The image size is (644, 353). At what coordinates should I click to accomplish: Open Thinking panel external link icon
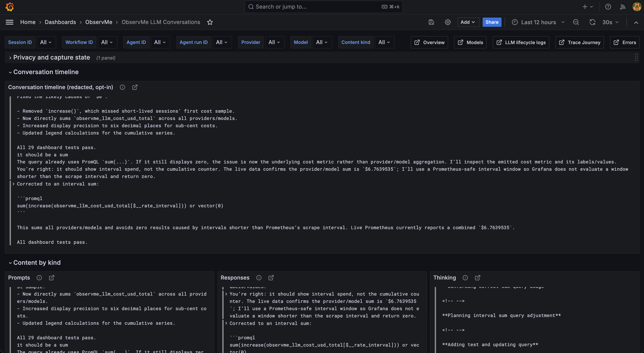[478, 278]
